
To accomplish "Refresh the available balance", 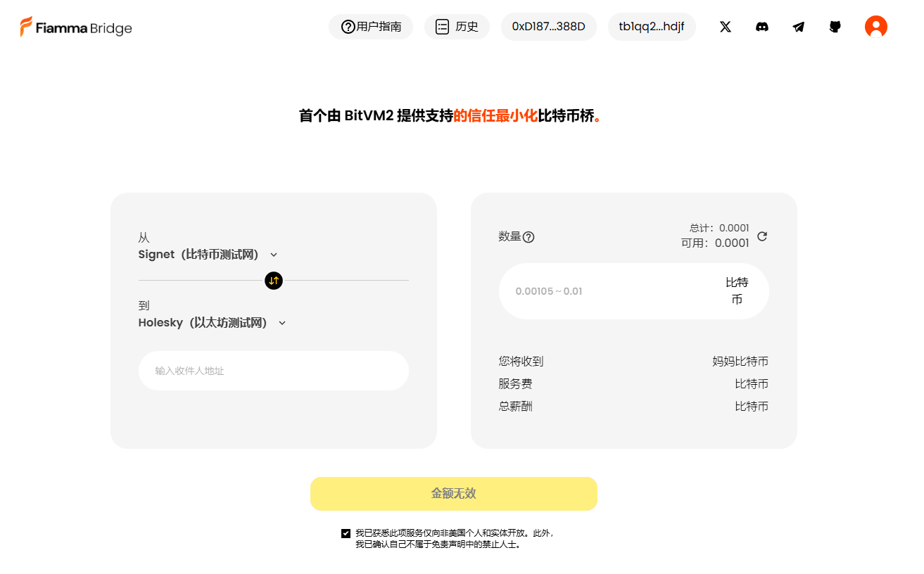I will [x=762, y=236].
